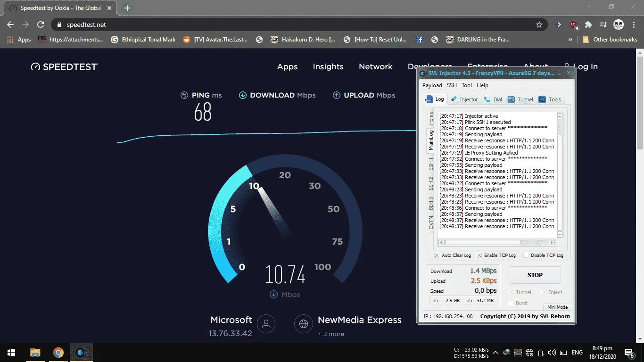This screenshot has height=362, width=644.
Task: Open the Network link on Speedtest
Action: click(x=376, y=67)
